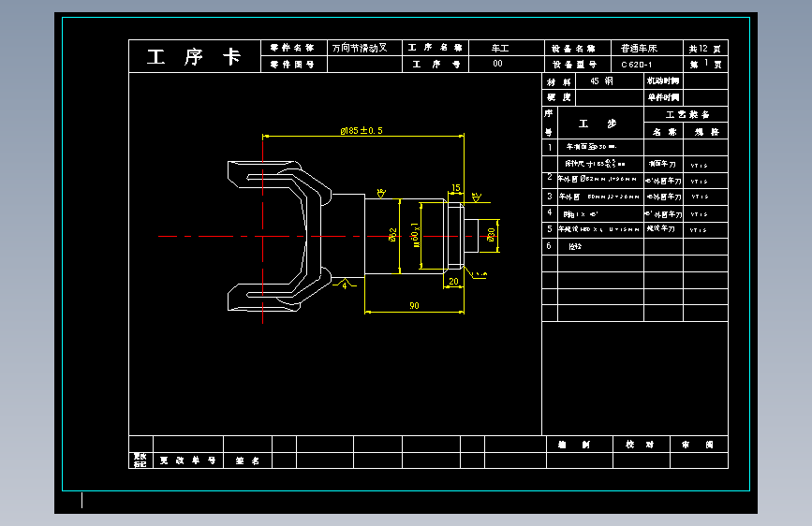The image size is (812, 526).
Task: Click the '材料' label cell
Action: coord(559,81)
